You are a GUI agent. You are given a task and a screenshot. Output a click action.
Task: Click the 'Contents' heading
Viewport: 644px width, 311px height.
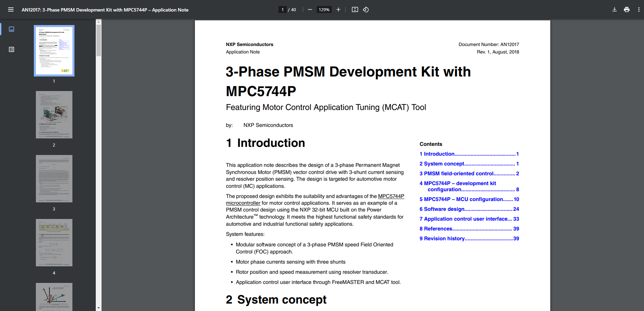tap(431, 144)
